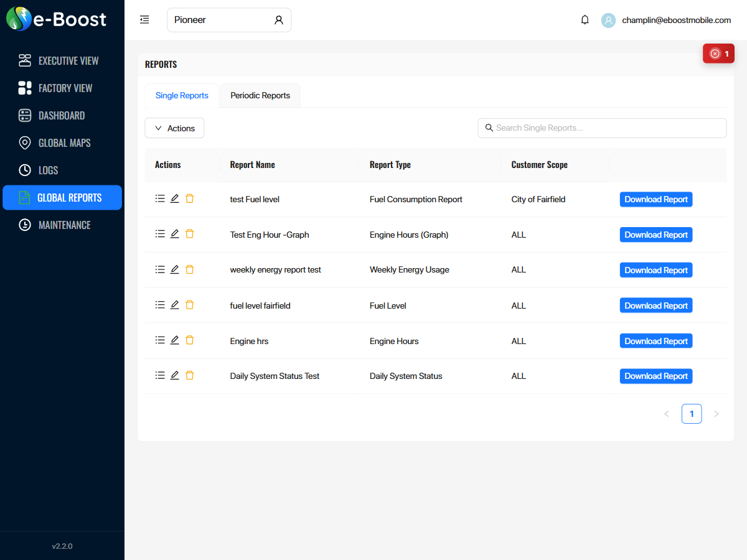The height and width of the screenshot is (560, 747).
Task: Click the user avatar next to email
Action: tap(608, 21)
